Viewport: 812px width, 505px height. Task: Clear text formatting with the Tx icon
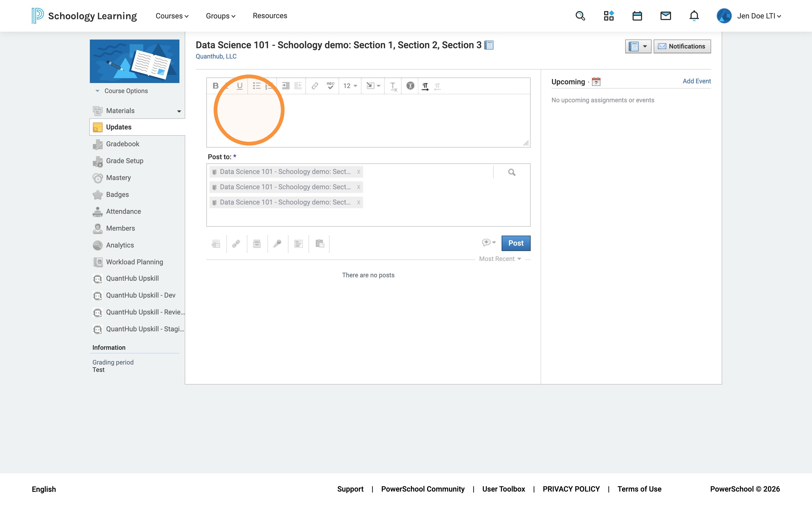tap(393, 86)
